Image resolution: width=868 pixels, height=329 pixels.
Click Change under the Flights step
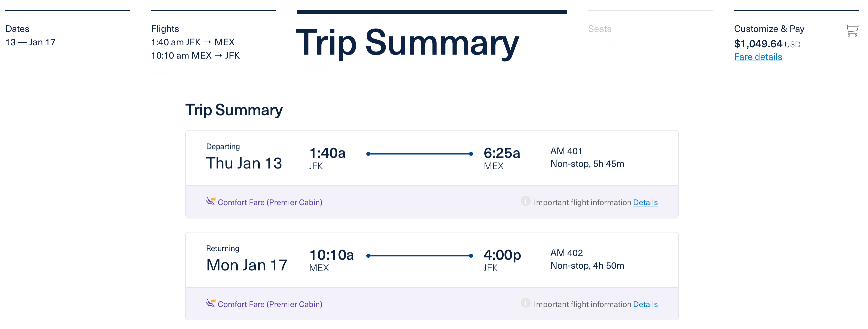pos(167,70)
